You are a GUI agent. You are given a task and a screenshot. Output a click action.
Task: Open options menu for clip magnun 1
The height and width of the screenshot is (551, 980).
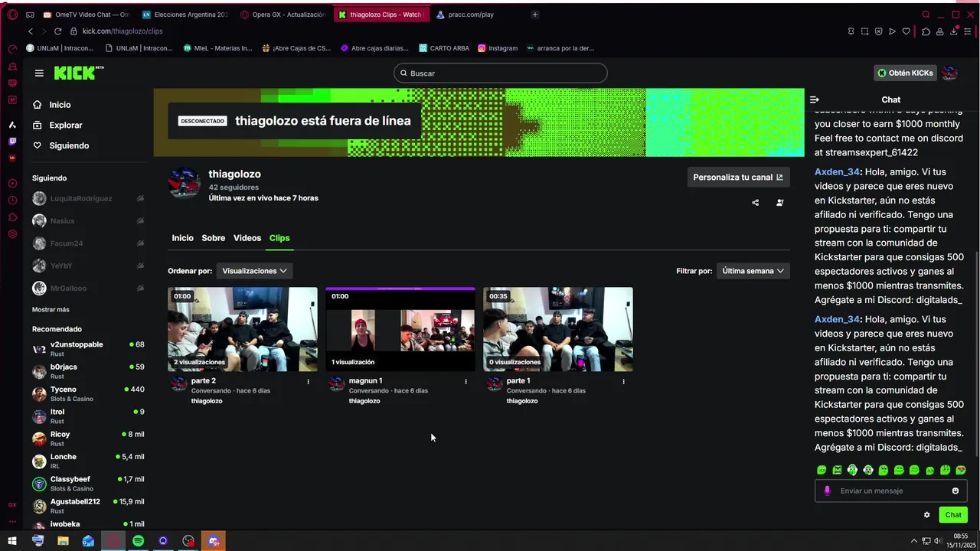tap(466, 381)
